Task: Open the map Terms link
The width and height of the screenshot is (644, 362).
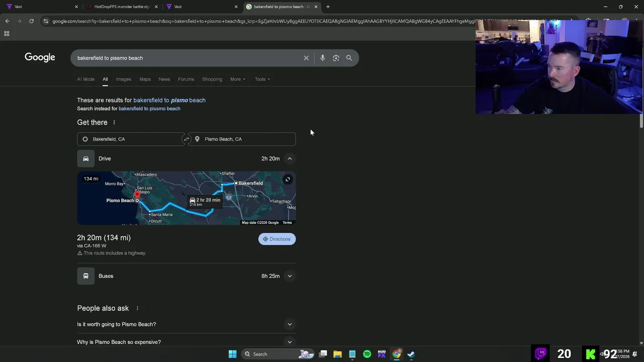Action: pyautogui.click(x=287, y=223)
